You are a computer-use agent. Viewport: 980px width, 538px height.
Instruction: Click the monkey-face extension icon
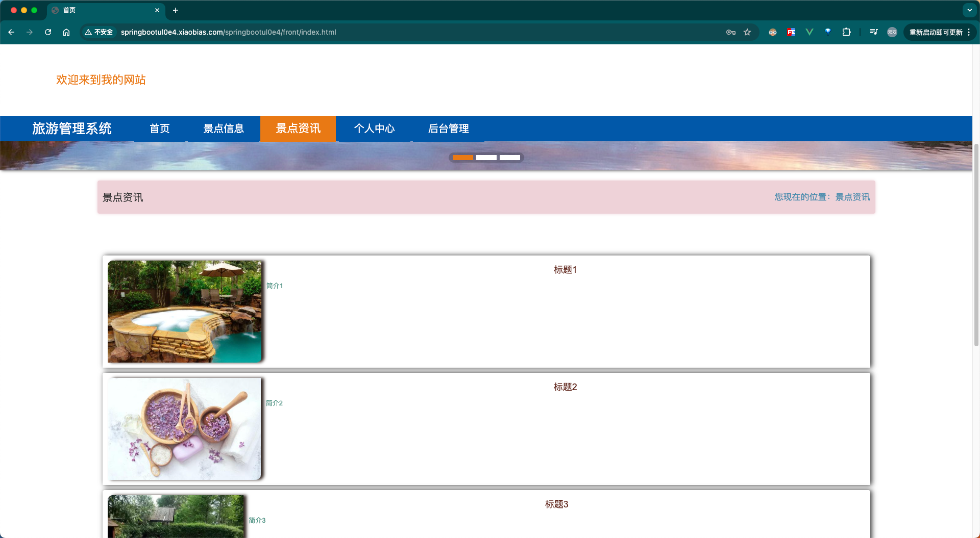click(x=773, y=32)
